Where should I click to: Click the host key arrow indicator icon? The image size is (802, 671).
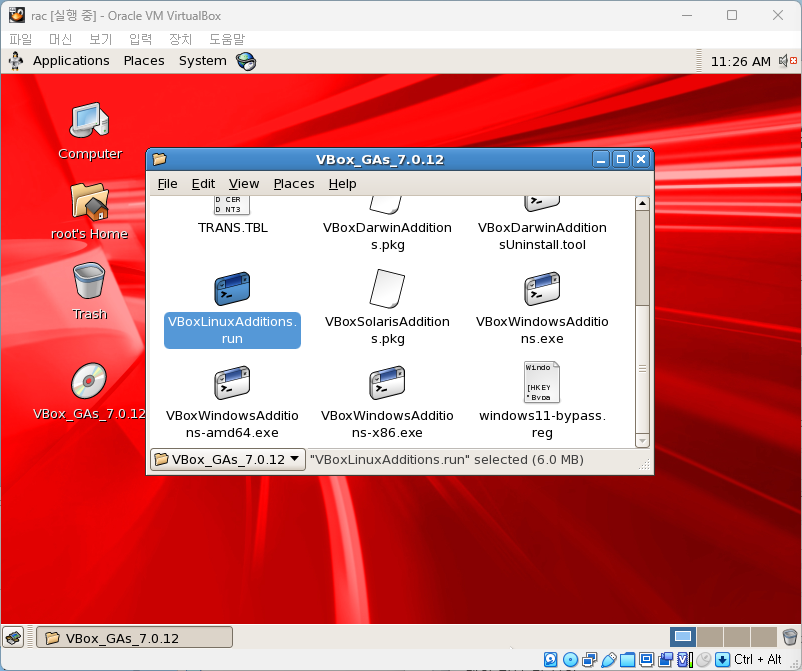coord(722,659)
